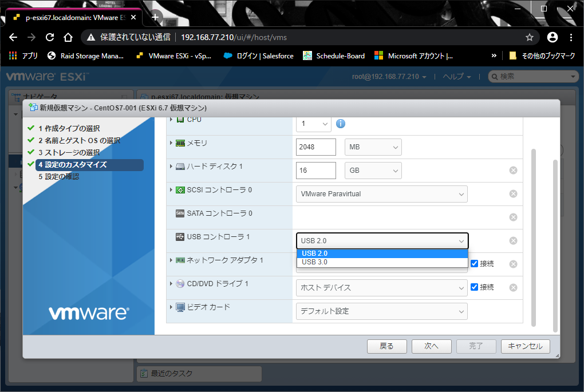The width and height of the screenshot is (584, 392).
Task: Open the browser profile icon
Action: [553, 37]
